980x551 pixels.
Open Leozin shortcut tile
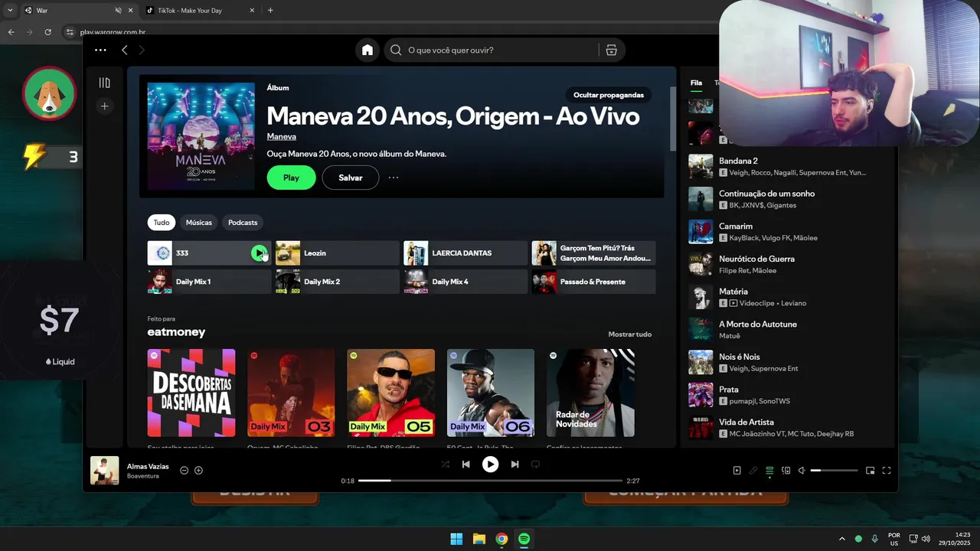(338, 253)
